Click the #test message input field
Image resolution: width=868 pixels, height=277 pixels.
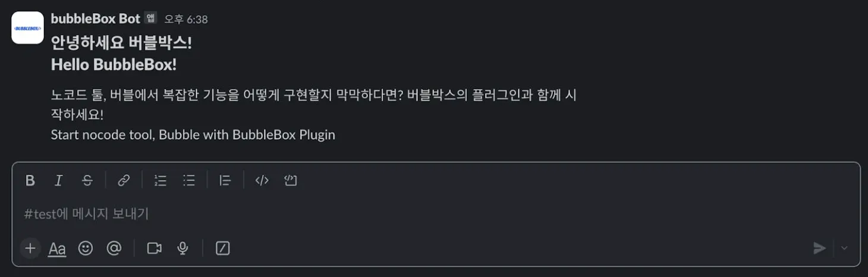[x=416, y=214]
